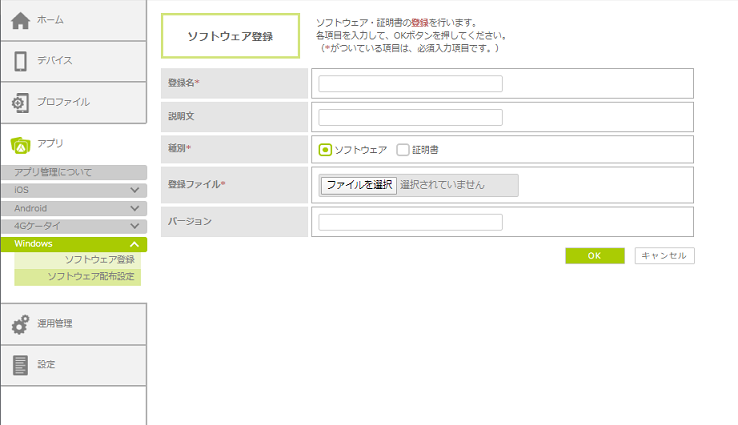Open ソフトウェア配布設定 submenu item

(91, 276)
